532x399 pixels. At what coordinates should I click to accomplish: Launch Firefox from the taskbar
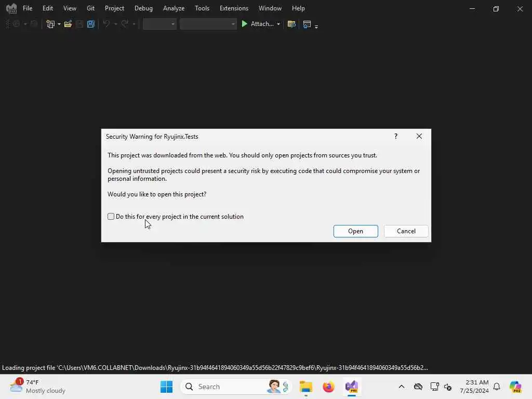pyautogui.click(x=328, y=387)
